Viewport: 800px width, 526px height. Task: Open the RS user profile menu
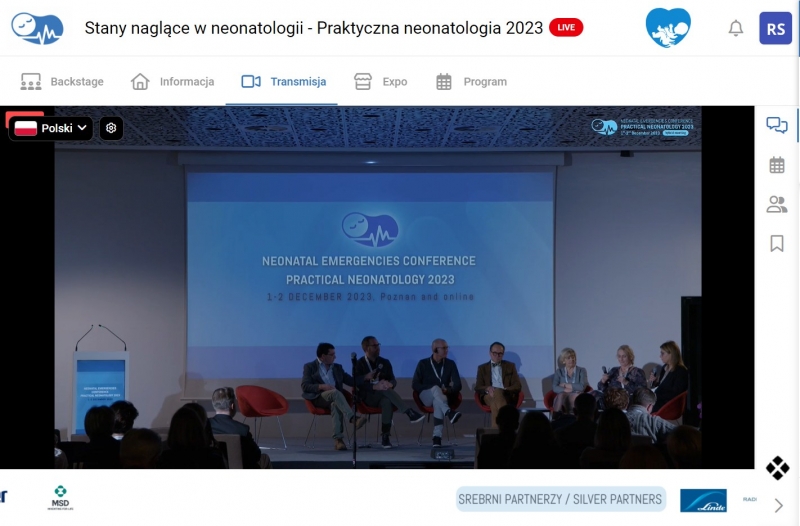tap(776, 28)
